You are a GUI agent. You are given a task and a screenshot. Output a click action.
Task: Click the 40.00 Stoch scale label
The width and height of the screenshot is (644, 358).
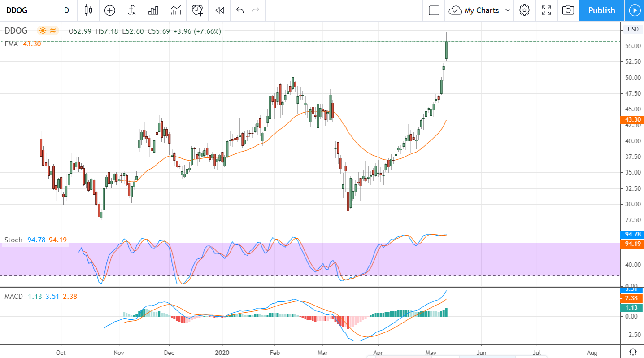[x=632, y=265]
